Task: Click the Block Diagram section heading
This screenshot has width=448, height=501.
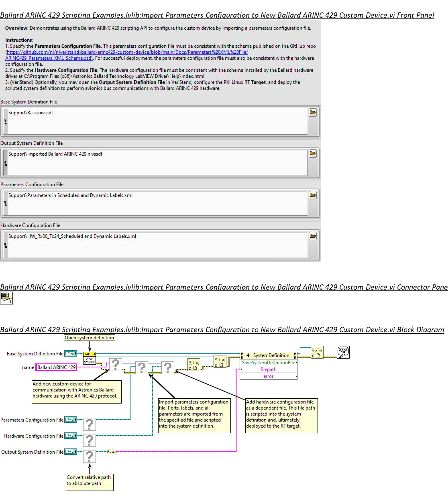Action: tap(222, 330)
